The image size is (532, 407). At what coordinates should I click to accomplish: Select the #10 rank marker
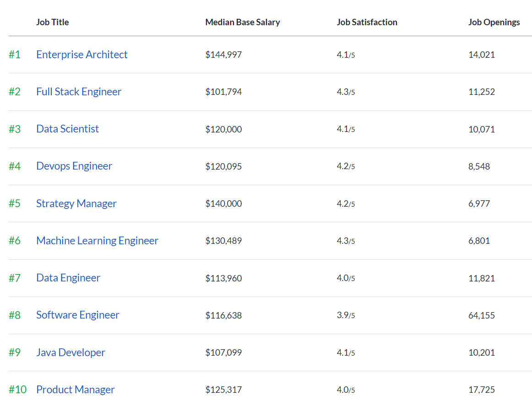16,389
